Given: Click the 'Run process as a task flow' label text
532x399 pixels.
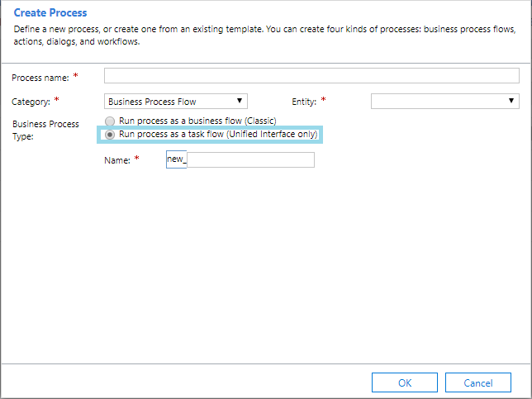Looking at the screenshot, I should coord(218,134).
